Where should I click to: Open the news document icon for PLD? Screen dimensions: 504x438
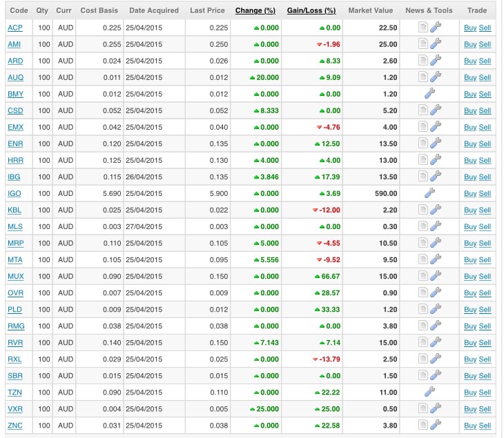423,309
